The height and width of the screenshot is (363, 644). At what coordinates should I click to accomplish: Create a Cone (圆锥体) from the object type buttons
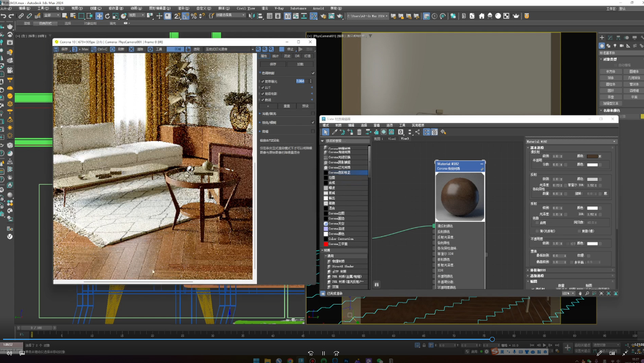point(633,71)
